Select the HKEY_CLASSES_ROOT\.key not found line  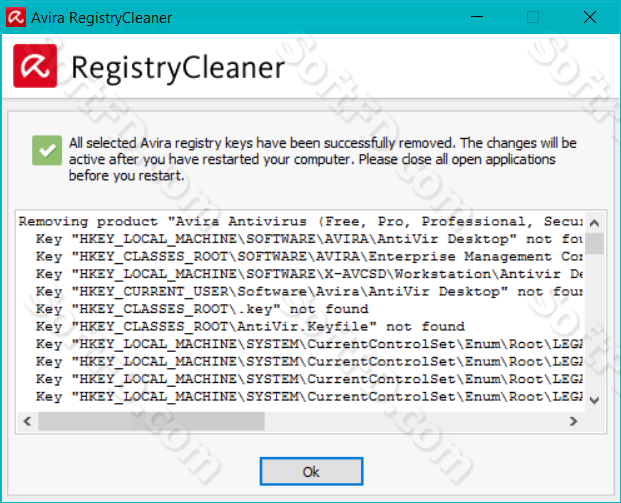point(202,309)
